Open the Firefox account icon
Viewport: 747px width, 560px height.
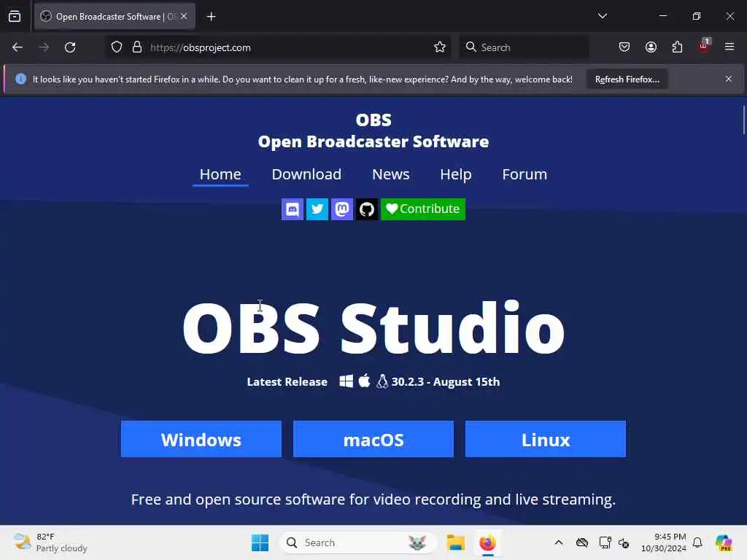[651, 47]
